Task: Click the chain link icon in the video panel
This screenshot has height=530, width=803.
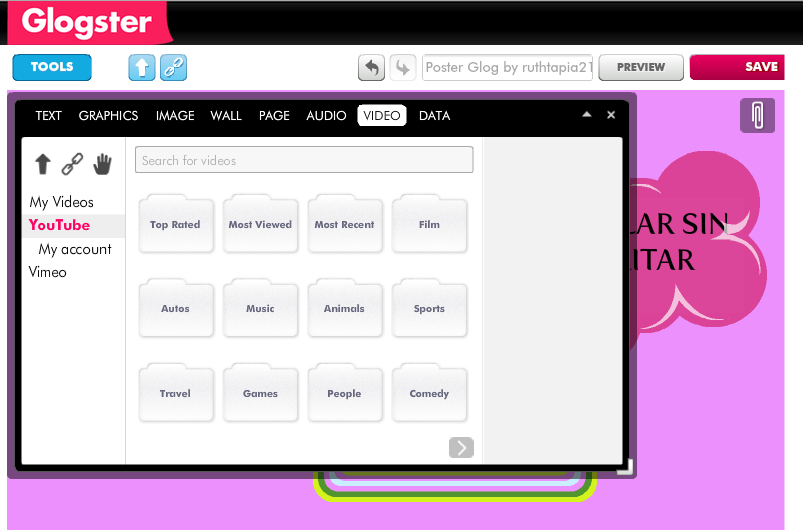Action: (72, 164)
